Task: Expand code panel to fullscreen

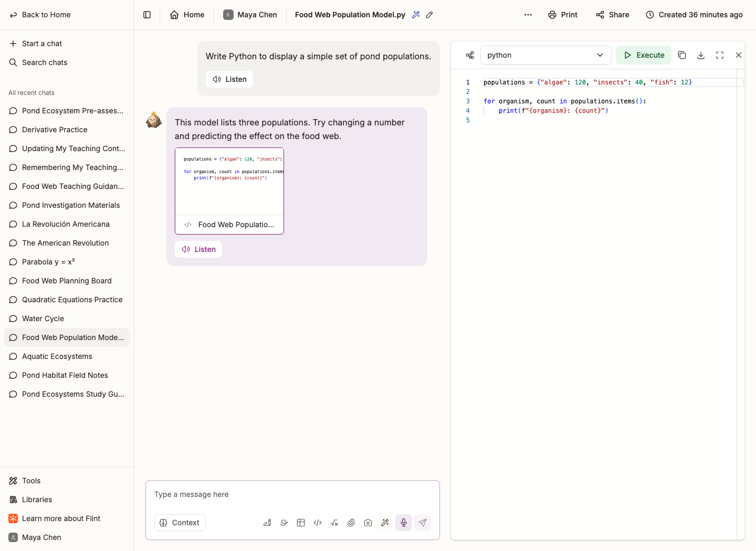Action: point(720,55)
